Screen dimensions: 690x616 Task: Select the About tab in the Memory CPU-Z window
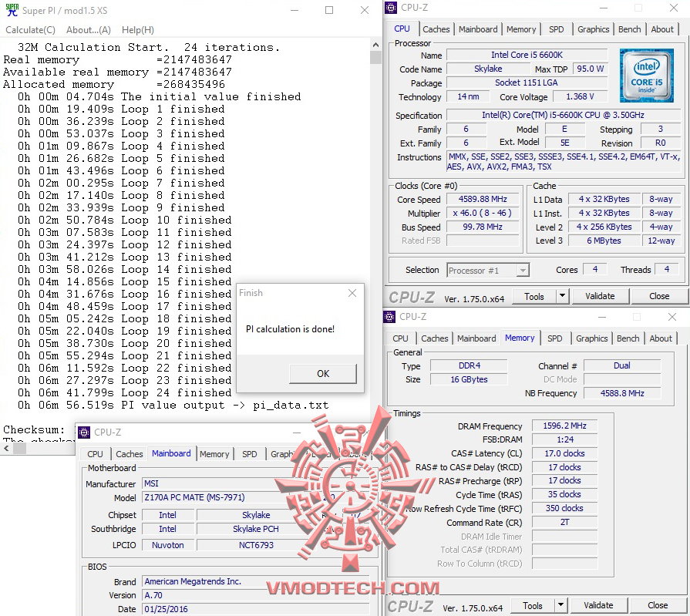661,338
